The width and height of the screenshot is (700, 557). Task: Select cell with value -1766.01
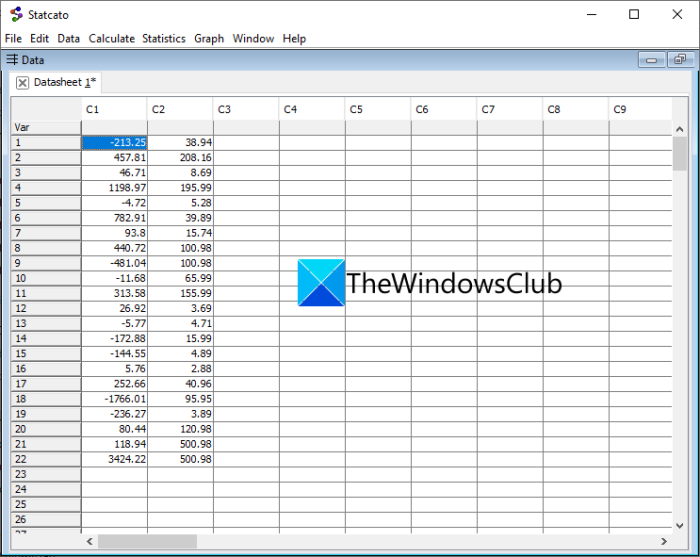coord(114,399)
